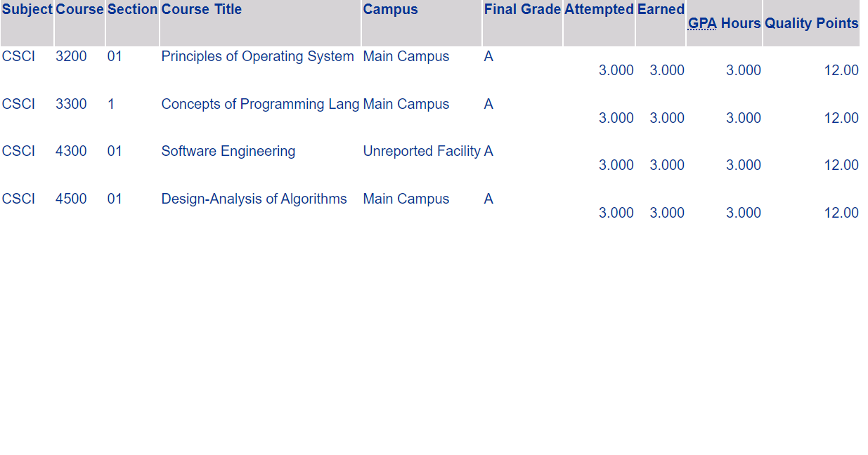Click Unreported Facility campus cell
This screenshot has height=455, width=868.
coord(422,151)
